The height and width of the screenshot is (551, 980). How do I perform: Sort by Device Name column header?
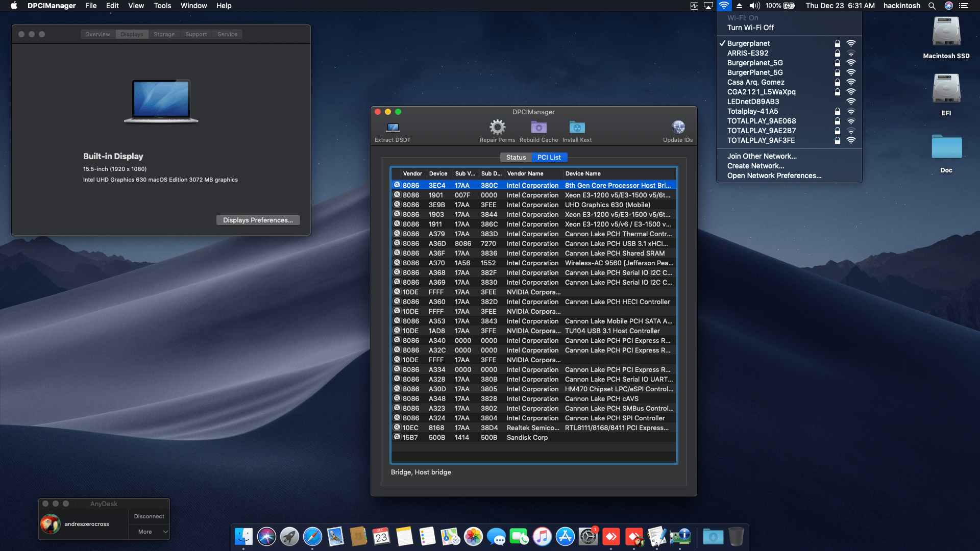(620, 173)
